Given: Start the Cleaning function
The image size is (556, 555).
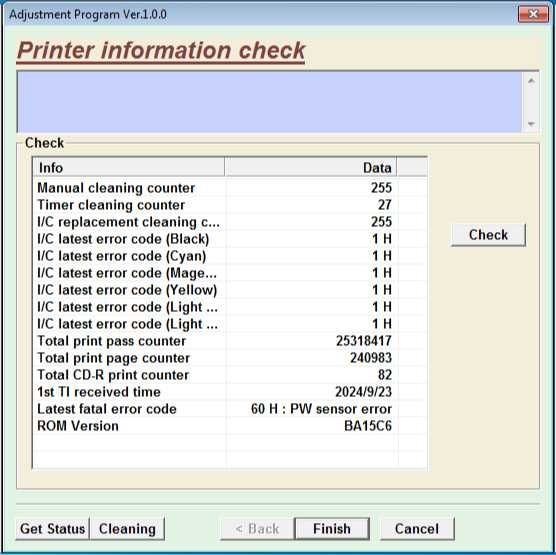Looking at the screenshot, I should (127, 528).
